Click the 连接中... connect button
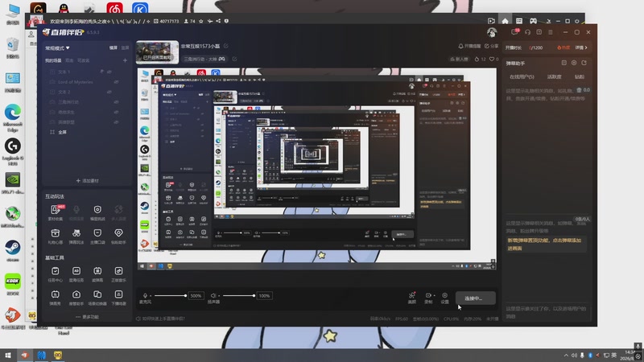 (475, 298)
